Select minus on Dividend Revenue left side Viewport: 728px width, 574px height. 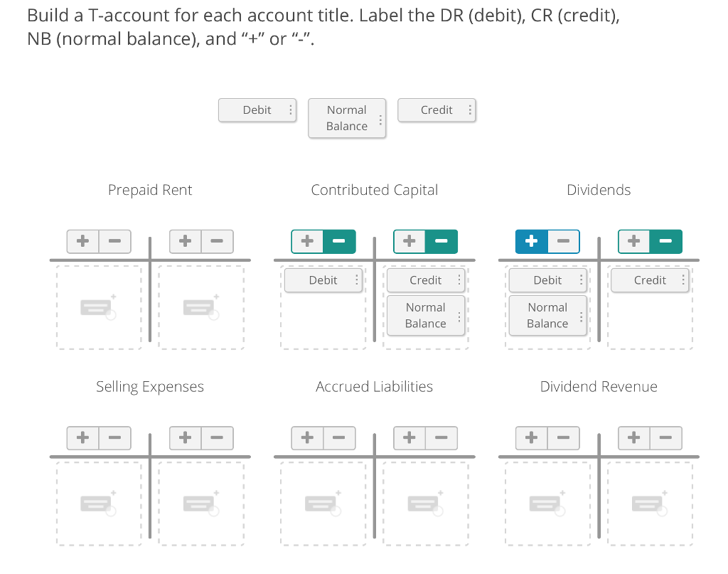click(563, 437)
